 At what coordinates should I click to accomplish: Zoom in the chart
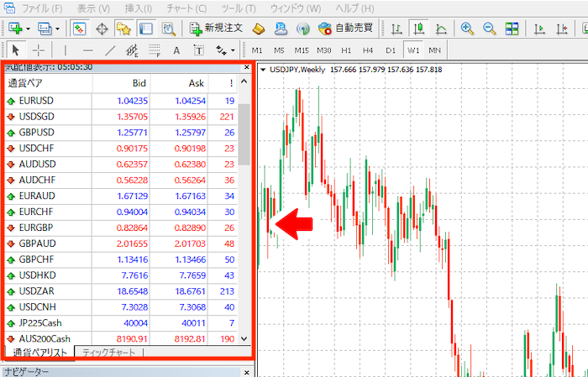(x=467, y=29)
